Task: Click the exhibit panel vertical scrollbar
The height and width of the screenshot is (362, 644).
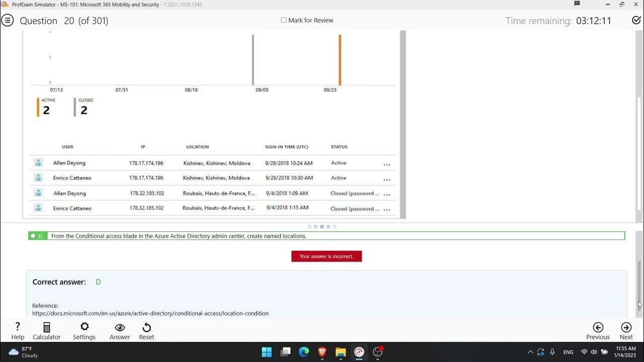Action: [403, 124]
